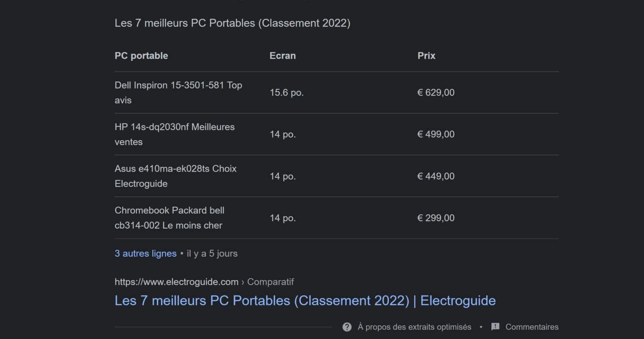Click the 'Commentaires' feedback link
This screenshot has height=339, width=644.
(x=532, y=327)
